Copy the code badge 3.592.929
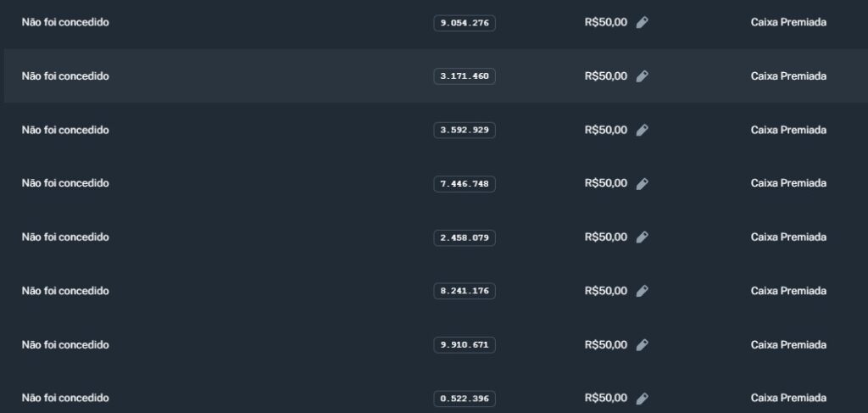 [x=465, y=130]
